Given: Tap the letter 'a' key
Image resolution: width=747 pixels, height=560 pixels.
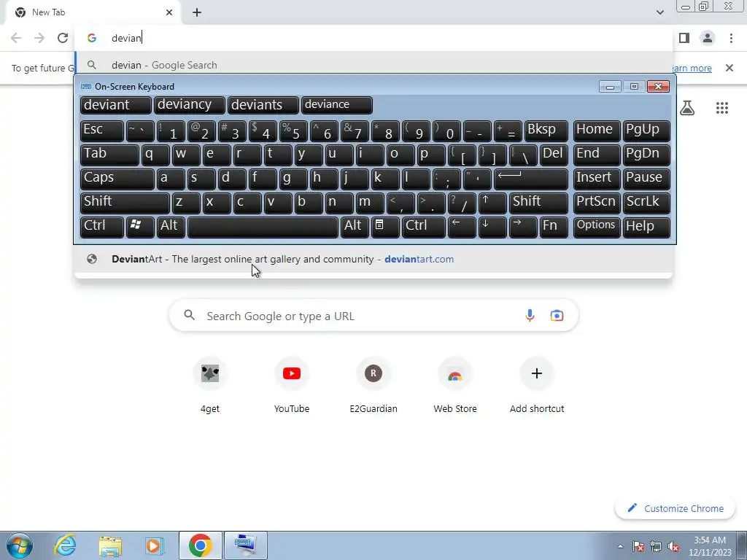Looking at the screenshot, I should [171, 179].
